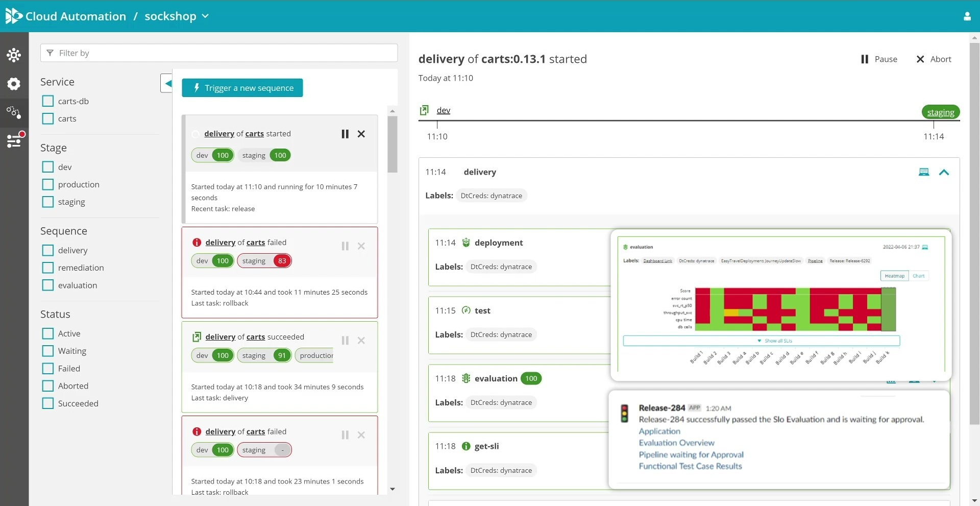Toggle the Failed status checkbox
Screen dimensions: 980x506
coord(48,369)
